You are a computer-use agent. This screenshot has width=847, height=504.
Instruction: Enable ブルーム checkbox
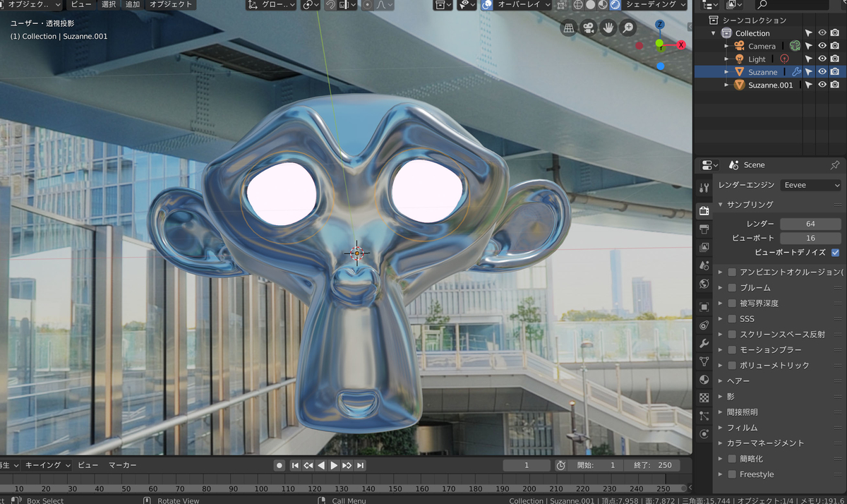tap(733, 288)
